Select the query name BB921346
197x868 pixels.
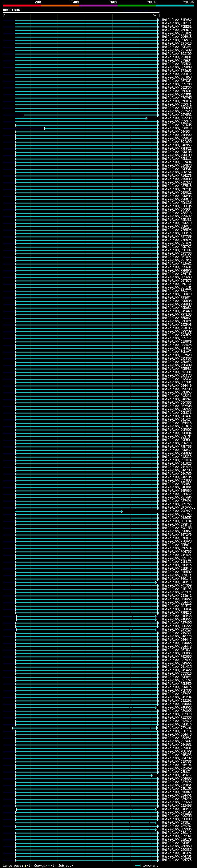point(11,10)
